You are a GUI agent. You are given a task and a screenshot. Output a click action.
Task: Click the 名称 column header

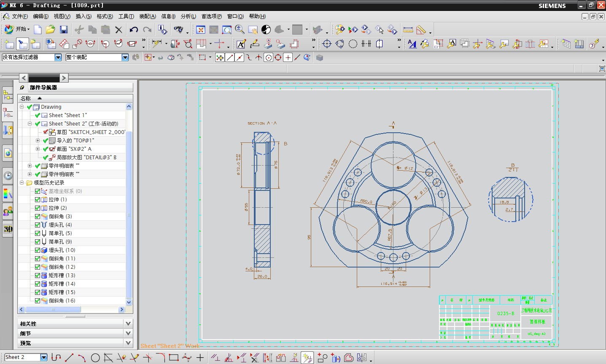tap(26, 98)
